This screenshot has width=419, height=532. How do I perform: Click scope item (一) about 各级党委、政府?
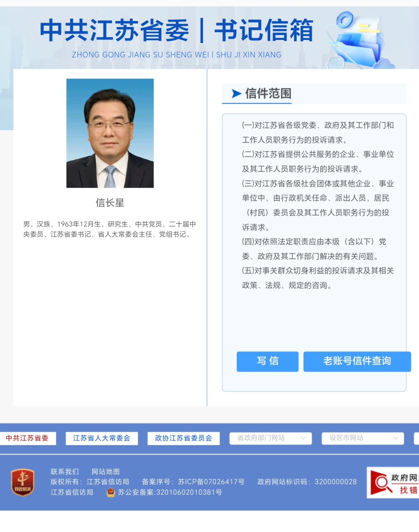(318, 132)
